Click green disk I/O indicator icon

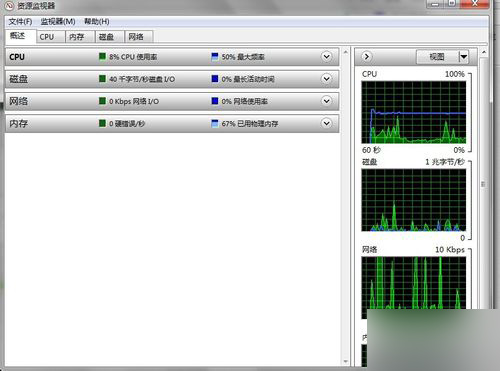coord(102,79)
